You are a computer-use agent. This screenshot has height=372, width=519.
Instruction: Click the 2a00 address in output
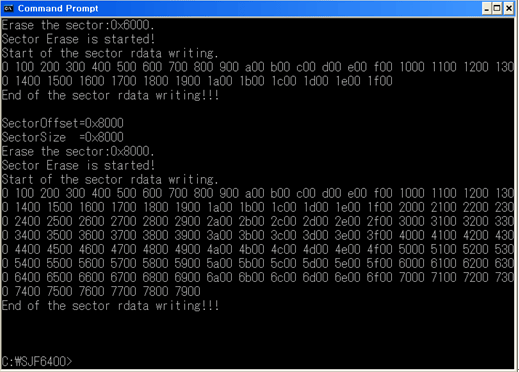(x=219, y=221)
